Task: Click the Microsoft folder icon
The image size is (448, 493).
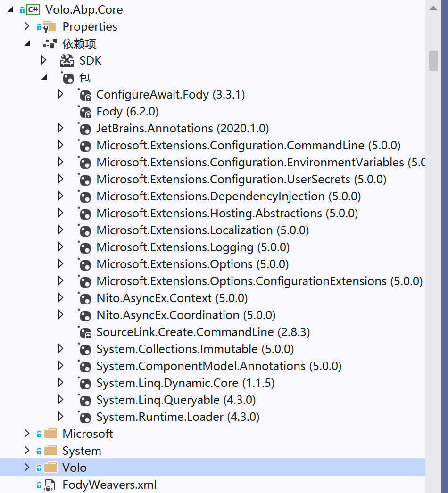Action: 50,434
